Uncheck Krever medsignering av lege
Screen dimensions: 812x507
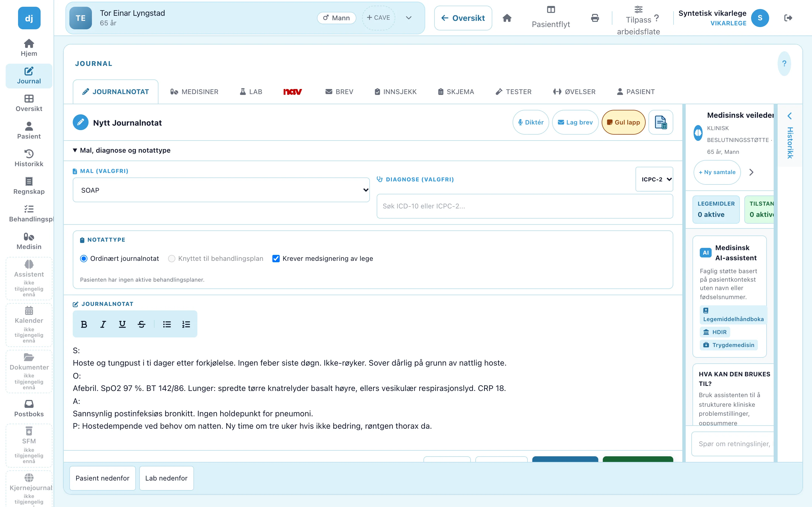(276, 259)
